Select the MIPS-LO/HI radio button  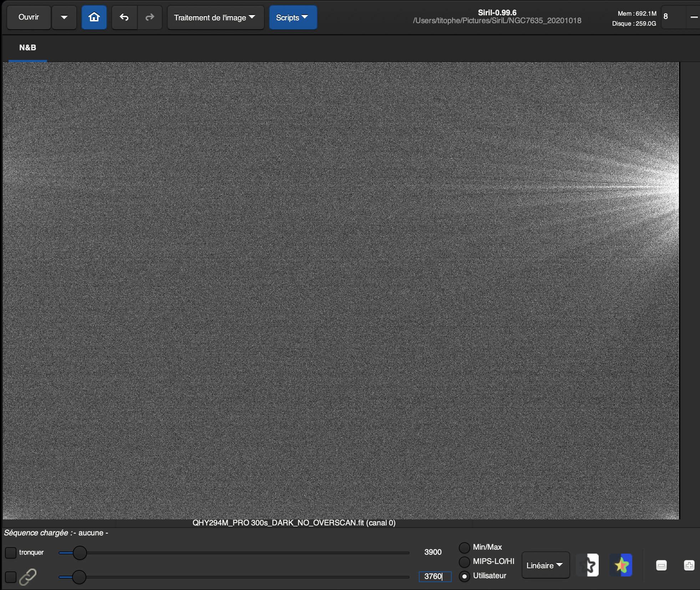464,562
